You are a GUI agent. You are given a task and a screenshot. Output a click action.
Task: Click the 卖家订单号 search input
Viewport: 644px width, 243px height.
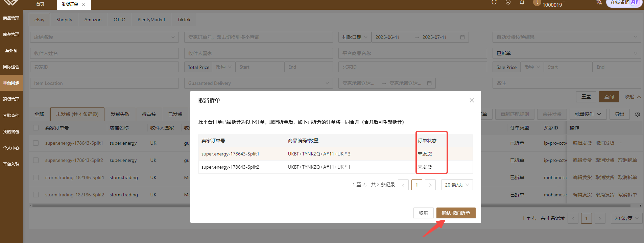click(x=259, y=37)
